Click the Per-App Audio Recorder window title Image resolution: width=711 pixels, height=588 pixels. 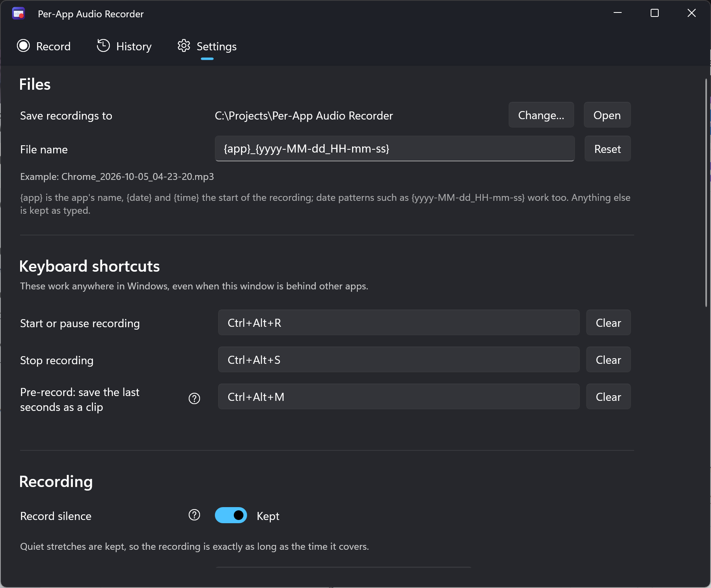[x=91, y=14]
